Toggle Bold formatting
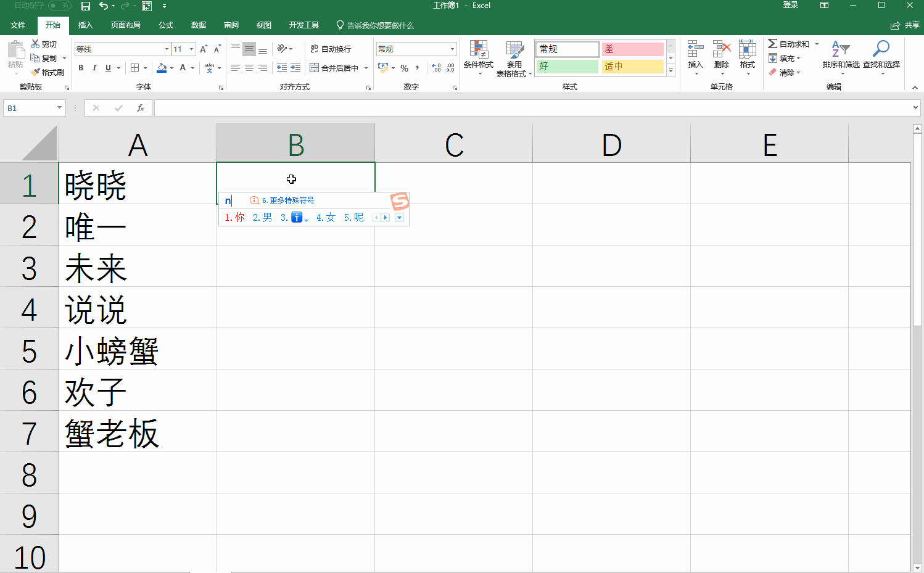 pyautogui.click(x=81, y=68)
